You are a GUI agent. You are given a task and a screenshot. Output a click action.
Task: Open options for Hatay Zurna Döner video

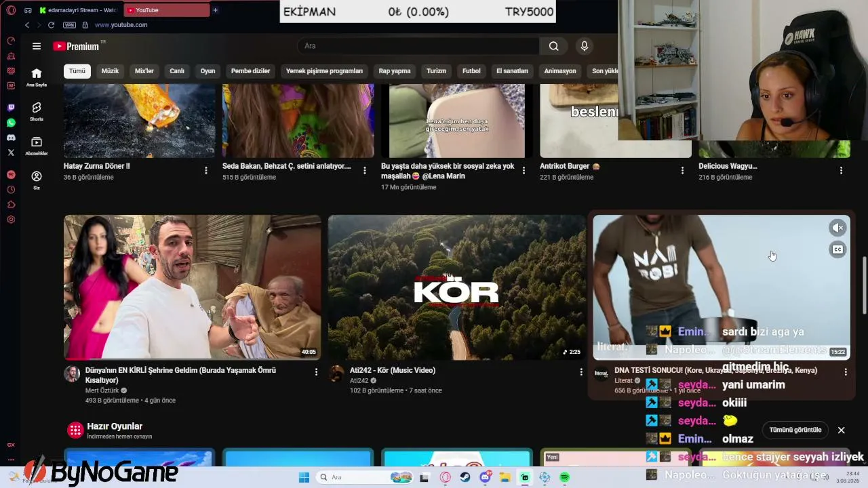pos(206,171)
